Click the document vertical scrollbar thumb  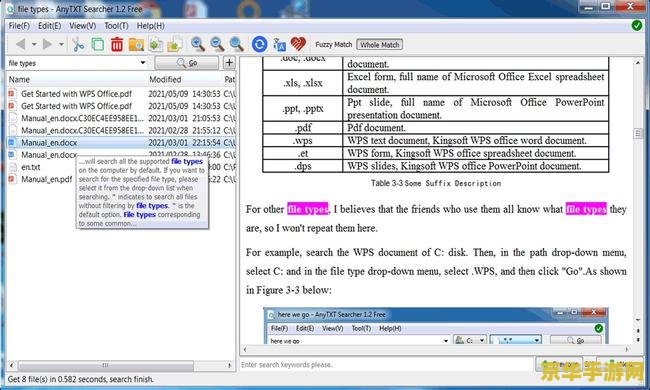pyautogui.click(x=638, y=133)
